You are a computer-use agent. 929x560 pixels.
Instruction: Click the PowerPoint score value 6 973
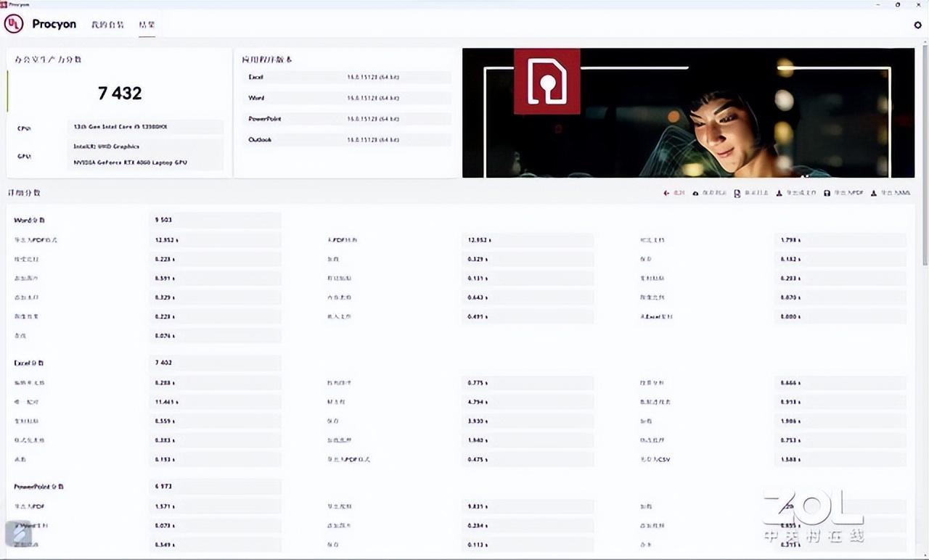[x=163, y=486]
